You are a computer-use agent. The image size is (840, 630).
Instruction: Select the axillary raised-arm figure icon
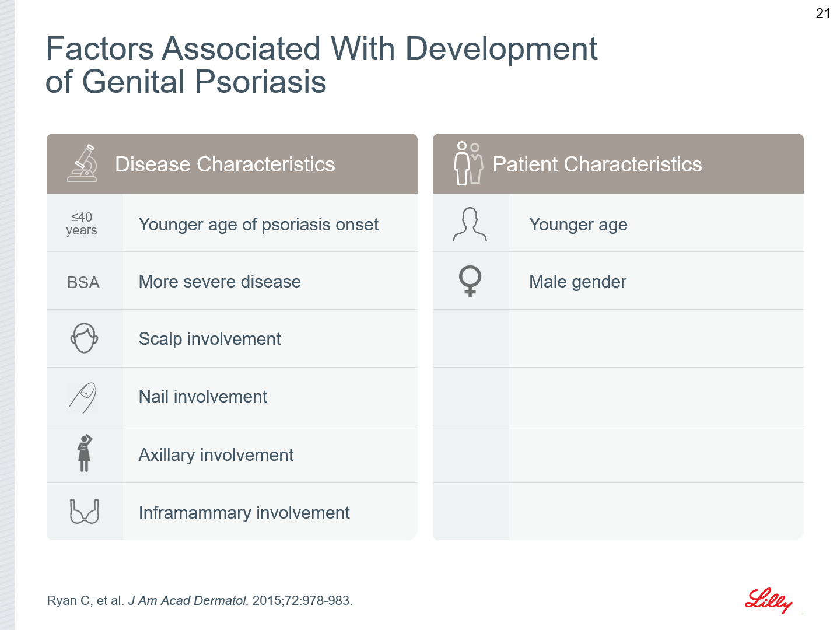[85, 453]
